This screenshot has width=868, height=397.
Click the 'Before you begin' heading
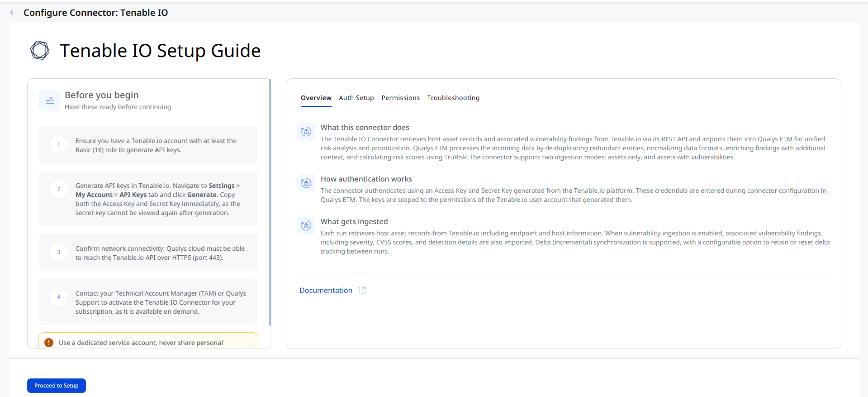[x=102, y=95]
